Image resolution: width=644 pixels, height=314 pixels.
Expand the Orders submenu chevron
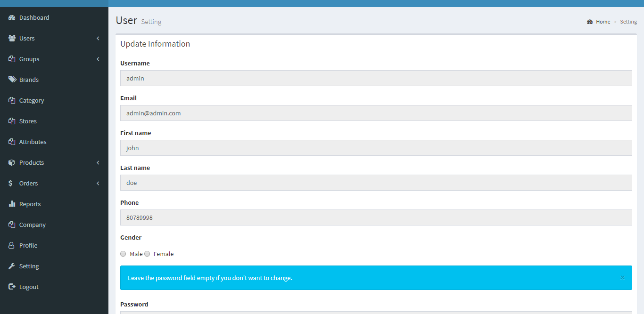pyautogui.click(x=98, y=183)
